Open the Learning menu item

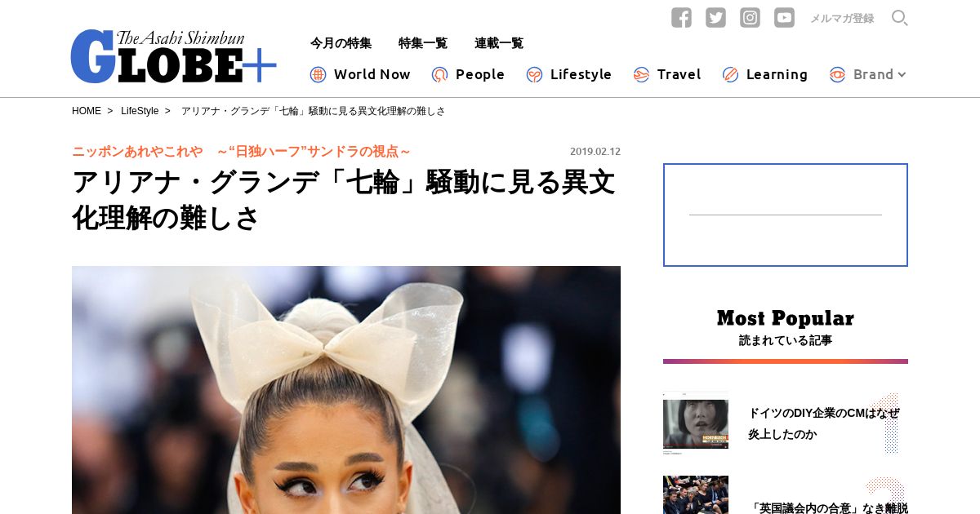[765, 74]
